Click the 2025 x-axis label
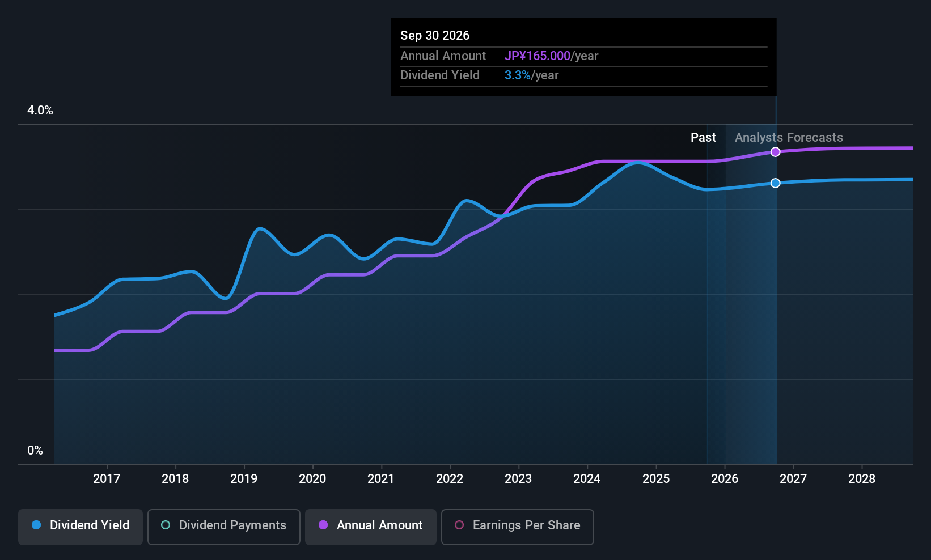This screenshot has width=931, height=560. (x=656, y=479)
